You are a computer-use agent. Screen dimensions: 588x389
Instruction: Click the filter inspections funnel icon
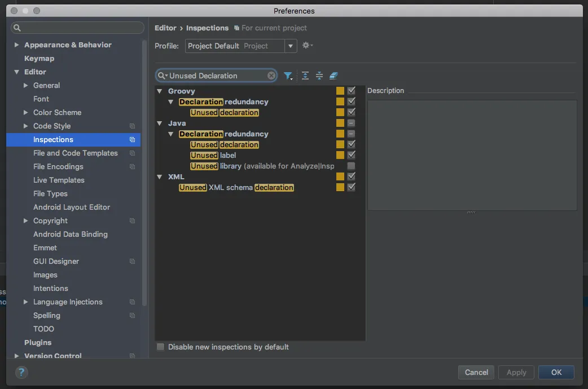point(288,76)
